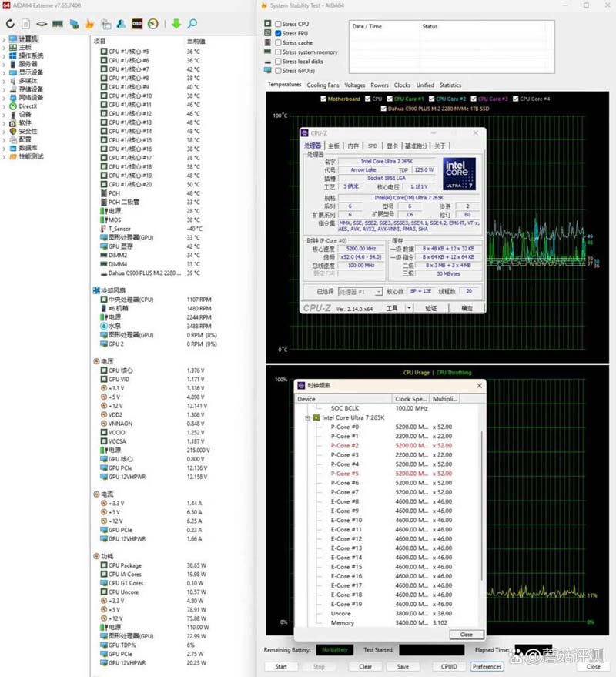The image size is (616, 677).
Task: Click the magnifier search icon in AIDA64 toolbar
Action: pyautogui.click(x=192, y=24)
